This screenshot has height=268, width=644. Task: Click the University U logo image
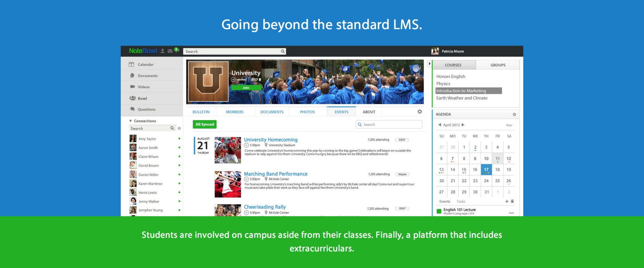[208, 81]
